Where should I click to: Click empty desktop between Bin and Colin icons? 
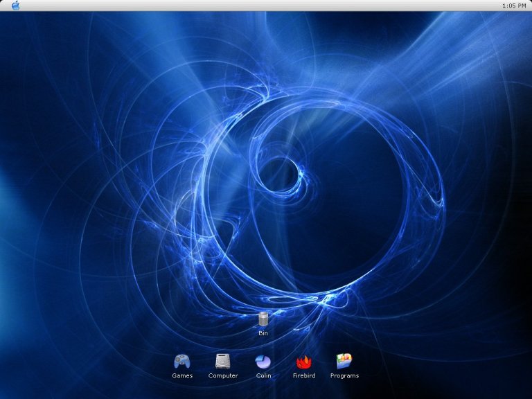[263, 345]
